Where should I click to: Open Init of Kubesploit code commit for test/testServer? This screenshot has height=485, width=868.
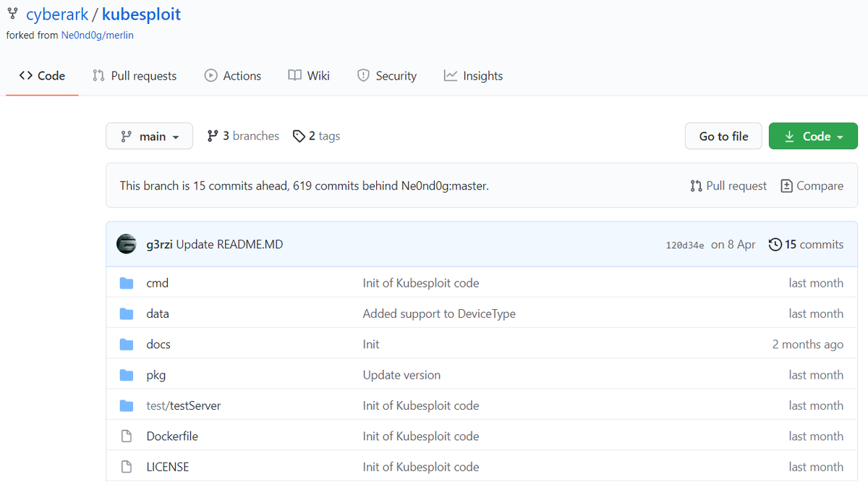point(421,405)
